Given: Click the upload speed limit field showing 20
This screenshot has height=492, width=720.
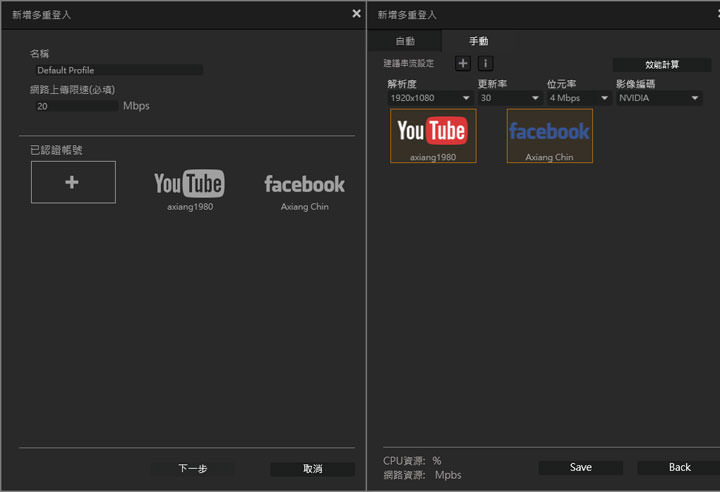Looking at the screenshot, I should coord(75,105).
